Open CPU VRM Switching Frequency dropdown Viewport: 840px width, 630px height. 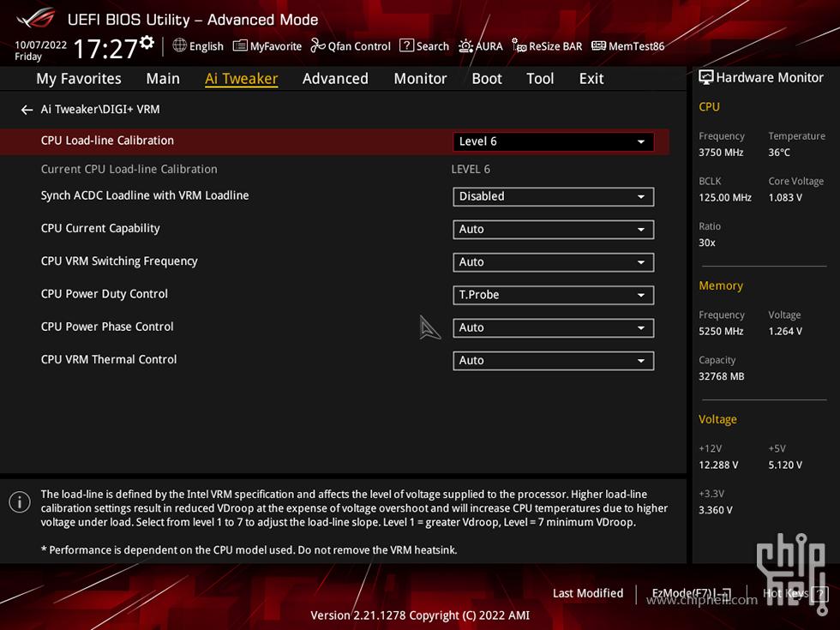553,262
